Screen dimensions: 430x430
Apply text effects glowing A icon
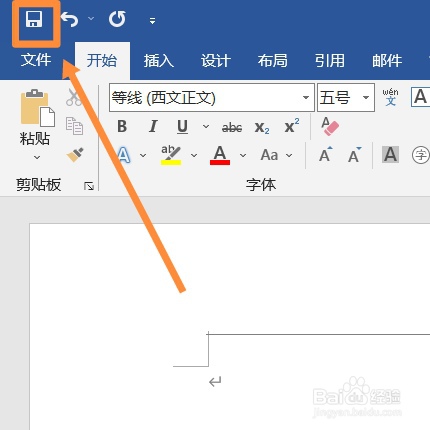(x=124, y=155)
